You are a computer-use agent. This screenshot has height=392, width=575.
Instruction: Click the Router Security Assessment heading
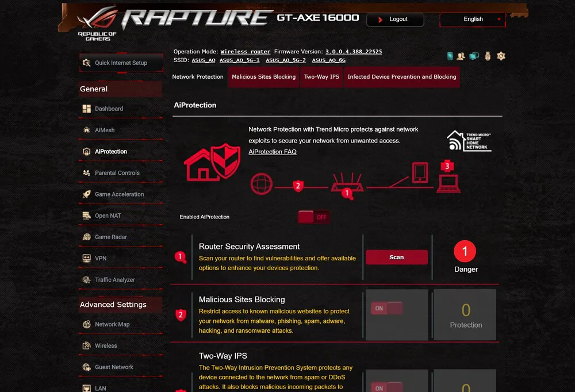pos(250,247)
